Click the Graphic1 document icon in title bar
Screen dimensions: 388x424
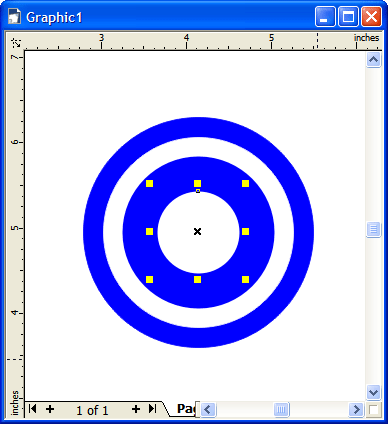coord(14,17)
